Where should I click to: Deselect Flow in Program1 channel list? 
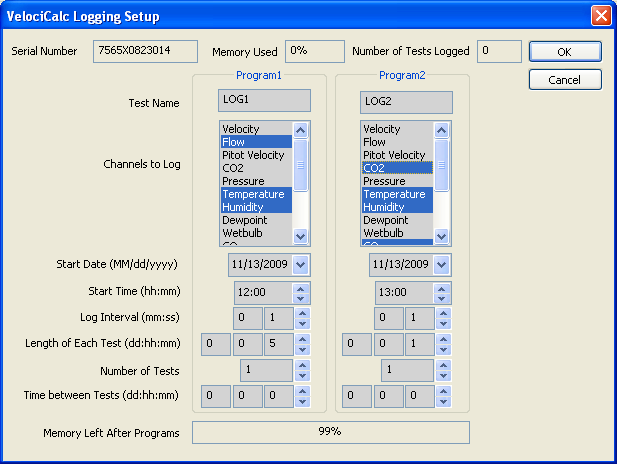(256, 142)
